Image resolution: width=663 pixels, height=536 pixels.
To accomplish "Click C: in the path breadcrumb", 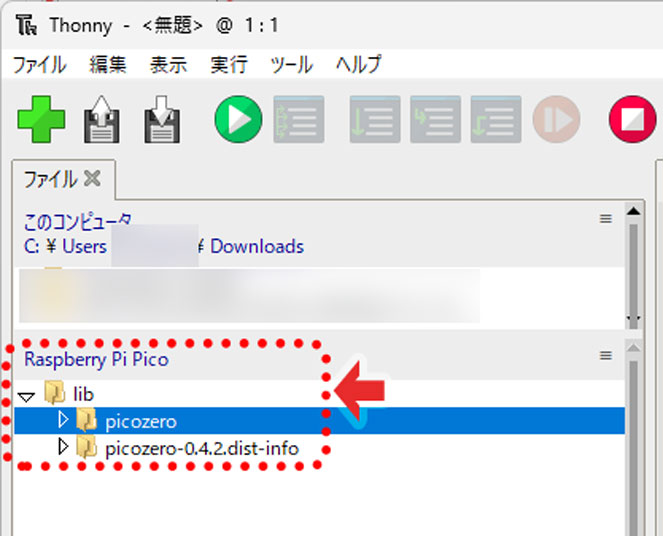I will click(32, 246).
